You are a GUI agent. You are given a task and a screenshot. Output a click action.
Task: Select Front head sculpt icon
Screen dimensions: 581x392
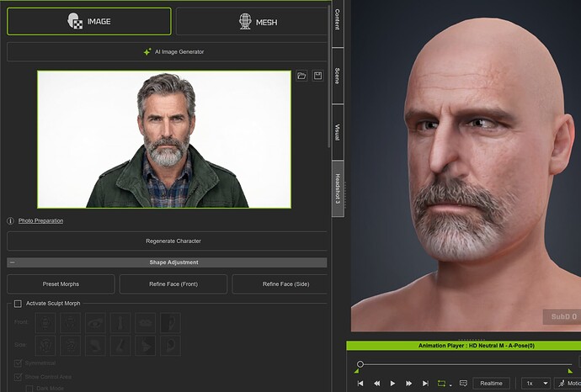coord(45,323)
